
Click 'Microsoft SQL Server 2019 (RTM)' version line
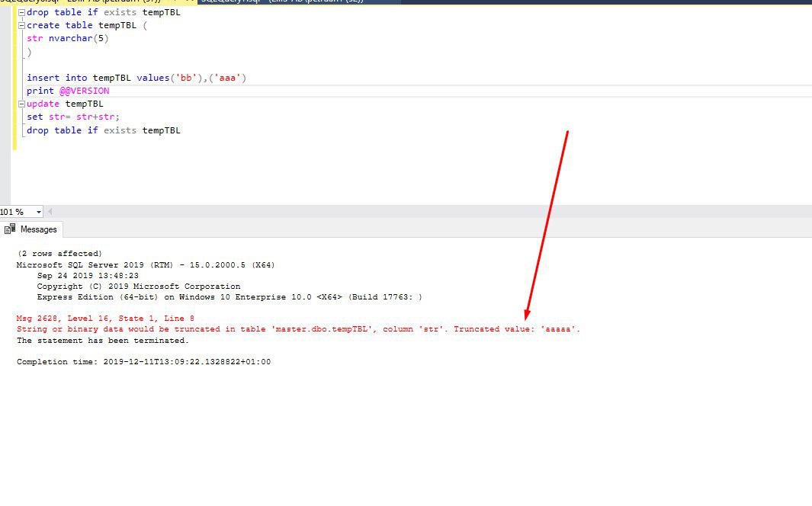pyautogui.click(x=146, y=265)
